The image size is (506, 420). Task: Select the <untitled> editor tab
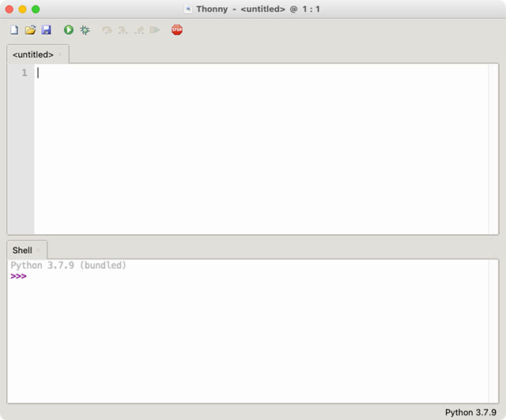pos(33,55)
